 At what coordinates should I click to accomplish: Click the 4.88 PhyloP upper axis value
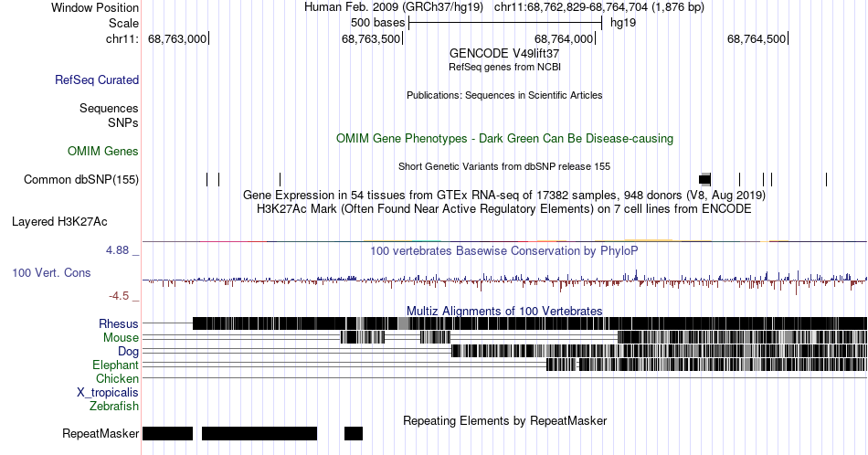(117, 250)
